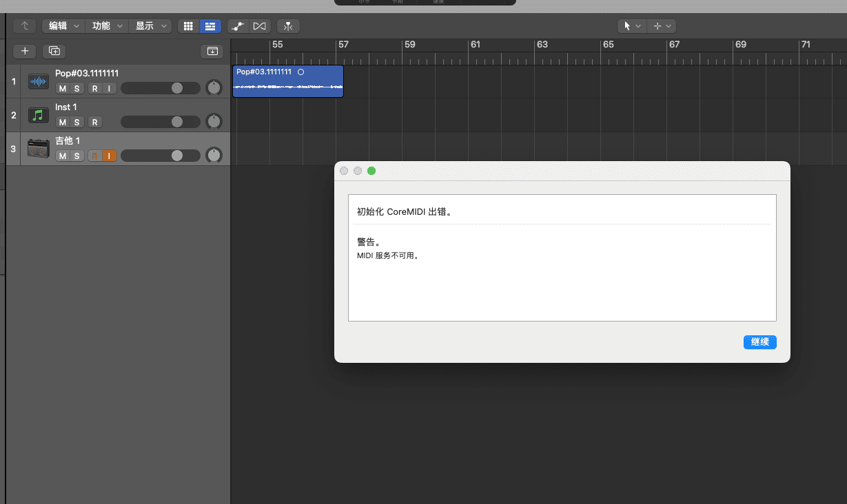The image size is (847, 504).
Task: Click bar 59 on the ruler
Action: (409, 45)
